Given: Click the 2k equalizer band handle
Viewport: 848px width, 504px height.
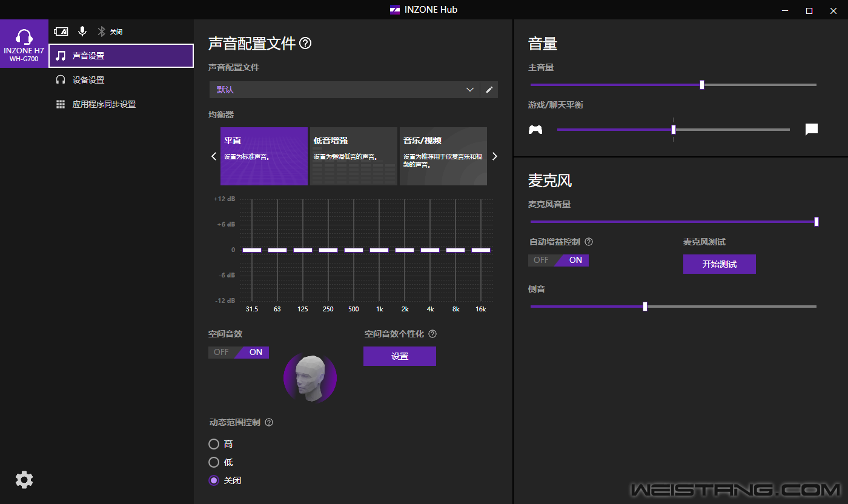Looking at the screenshot, I should click(x=405, y=250).
